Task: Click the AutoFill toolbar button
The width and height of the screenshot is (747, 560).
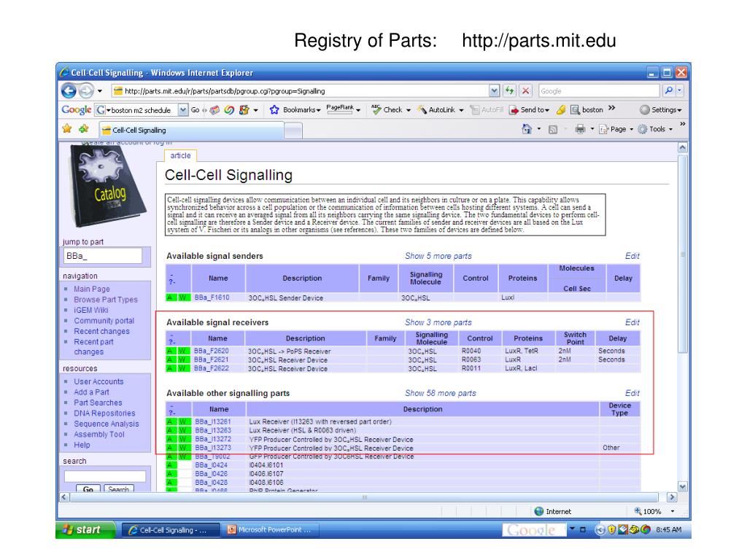Action: click(x=487, y=110)
